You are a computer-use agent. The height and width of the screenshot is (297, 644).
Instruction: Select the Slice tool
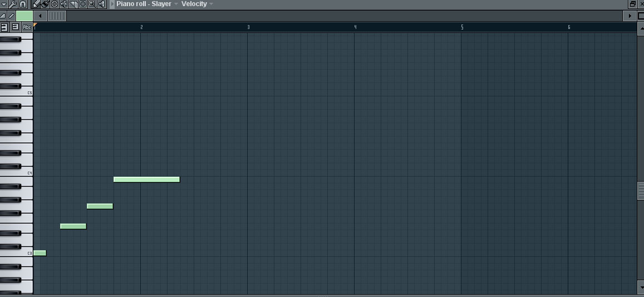coord(73,4)
